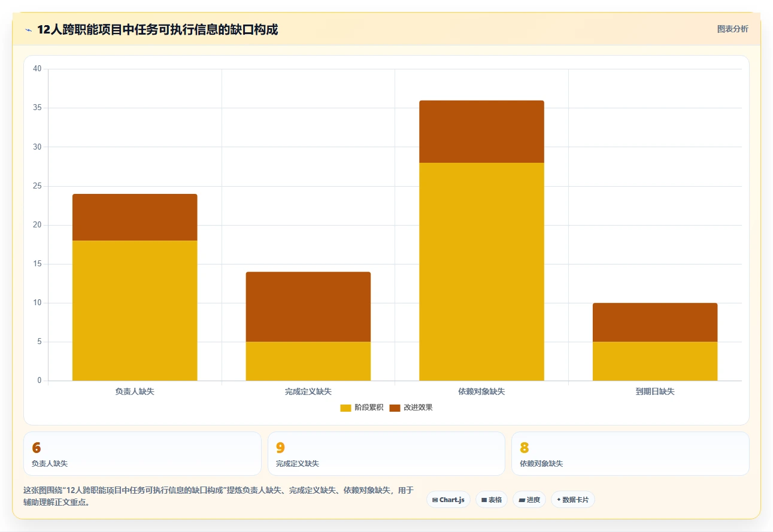Screen dimensions: 773x532
Task: Click the brown 改进效果 bar for 负责人缺失
Action: pyautogui.click(x=135, y=217)
